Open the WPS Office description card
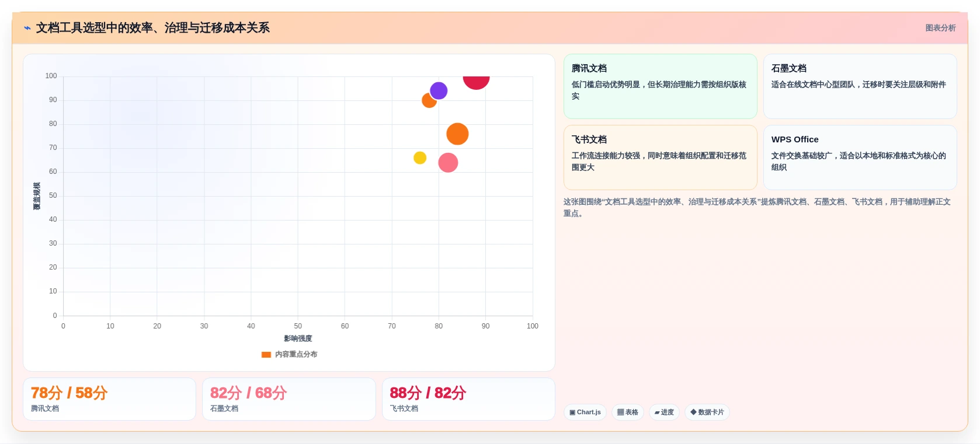The width and height of the screenshot is (980, 444). [x=860, y=158]
